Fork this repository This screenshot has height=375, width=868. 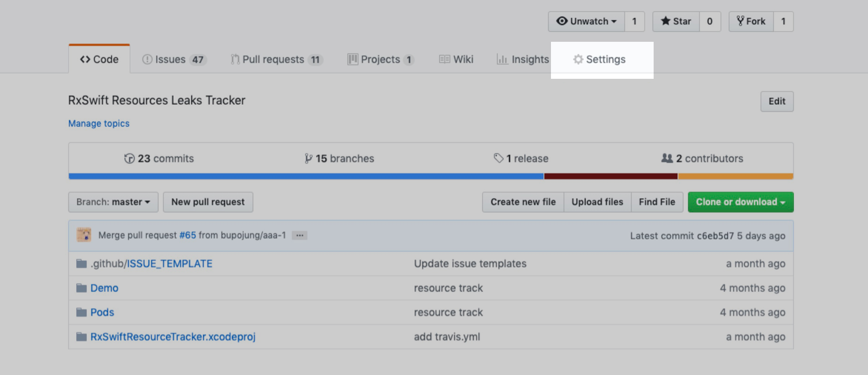tap(751, 22)
